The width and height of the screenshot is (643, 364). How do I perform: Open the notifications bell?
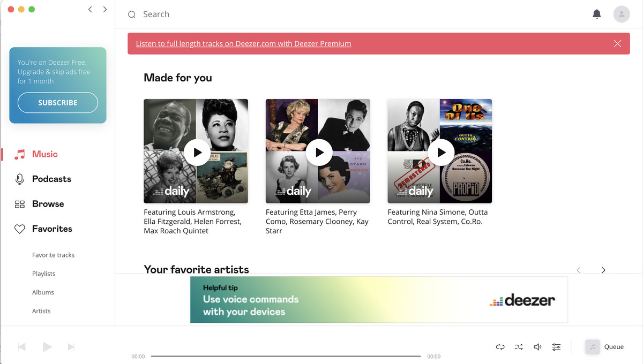pyautogui.click(x=597, y=14)
